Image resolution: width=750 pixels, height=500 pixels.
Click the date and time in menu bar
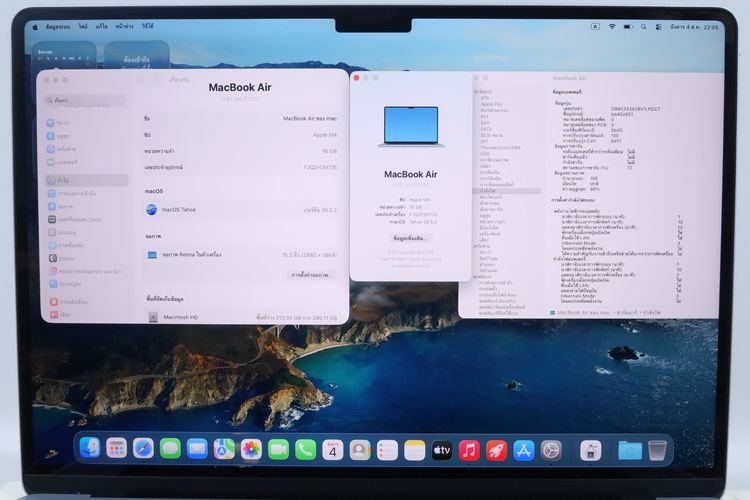tap(694, 27)
